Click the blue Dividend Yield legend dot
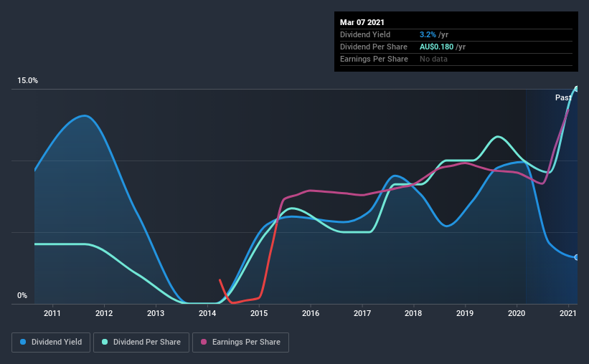This screenshot has width=589, height=364. coord(23,342)
